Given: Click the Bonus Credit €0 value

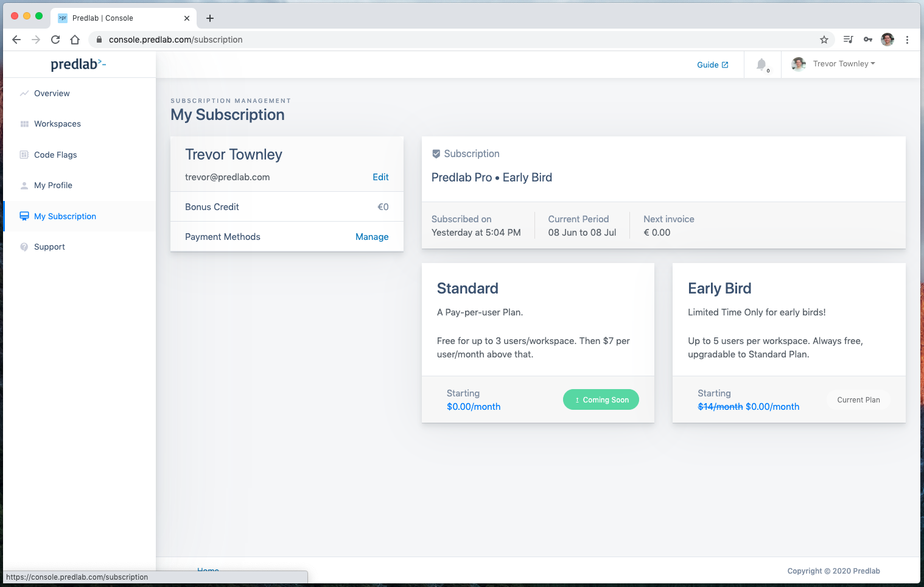Looking at the screenshot, I should (383, 207).
